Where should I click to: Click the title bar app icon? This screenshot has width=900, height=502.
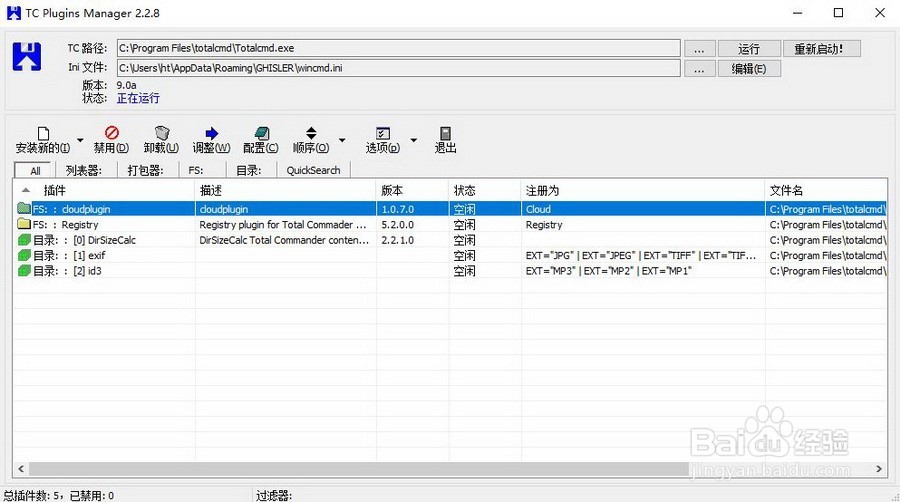tap(14, 13)
